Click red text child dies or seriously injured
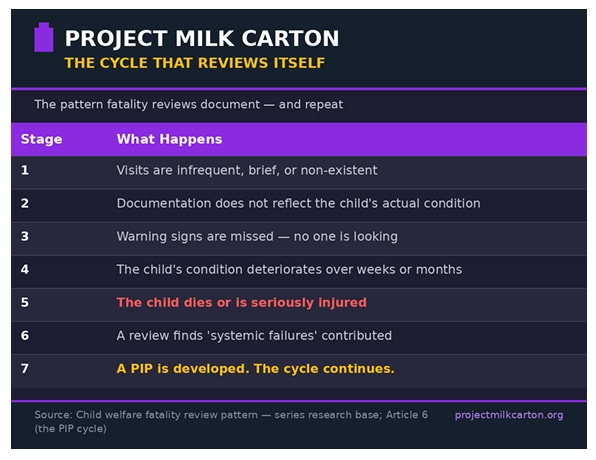 point(242,303)
